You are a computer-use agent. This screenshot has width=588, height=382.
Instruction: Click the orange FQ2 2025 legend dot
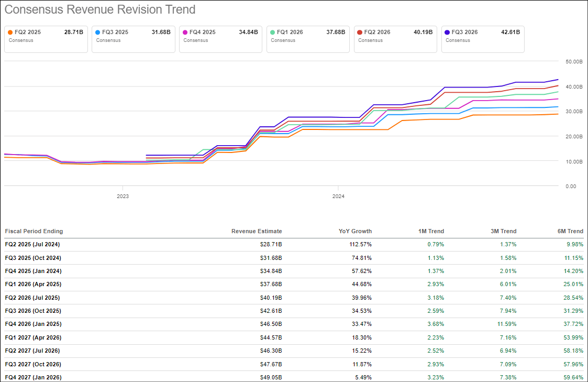(10, 32)
